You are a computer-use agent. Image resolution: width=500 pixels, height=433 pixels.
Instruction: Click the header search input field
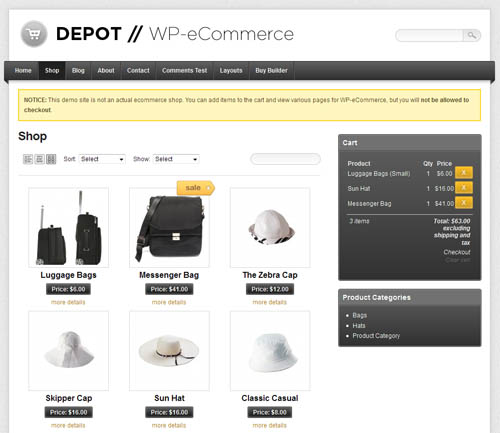coord(430,35)
